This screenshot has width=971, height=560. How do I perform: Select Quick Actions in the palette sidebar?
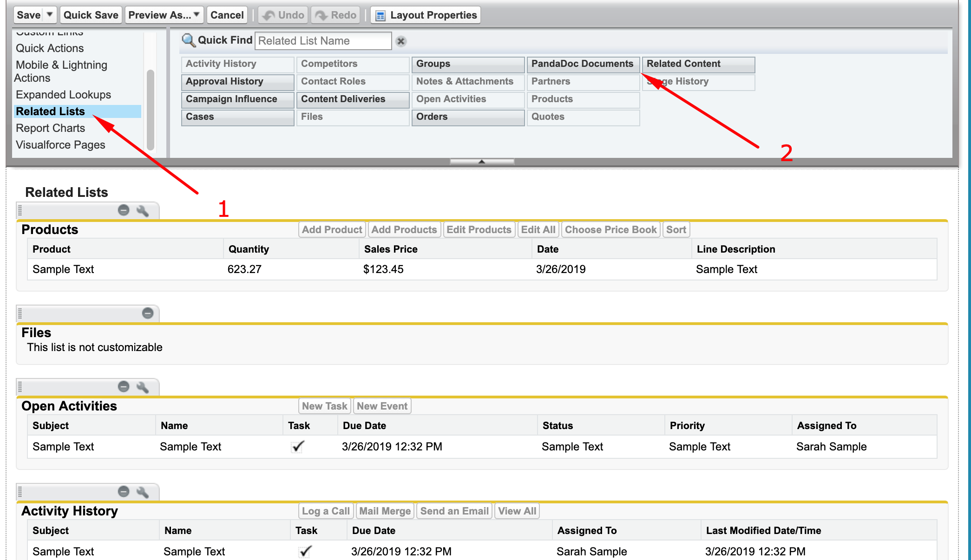click(x=50, y=48)
